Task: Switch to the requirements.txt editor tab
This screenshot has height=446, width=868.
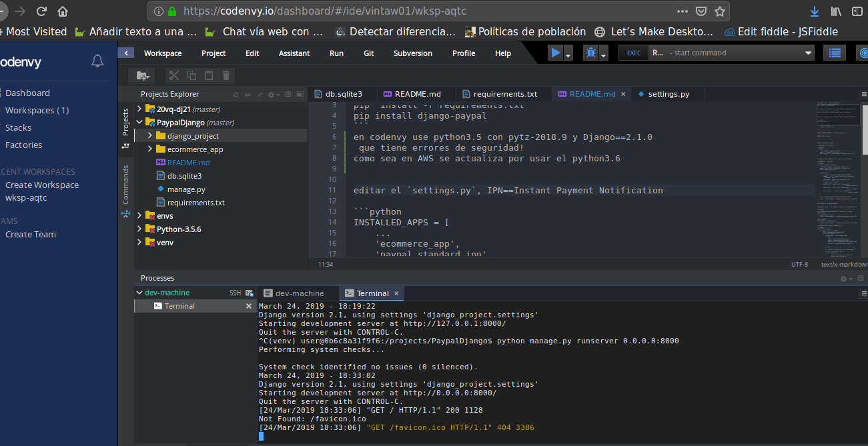Action: point(505,94)
